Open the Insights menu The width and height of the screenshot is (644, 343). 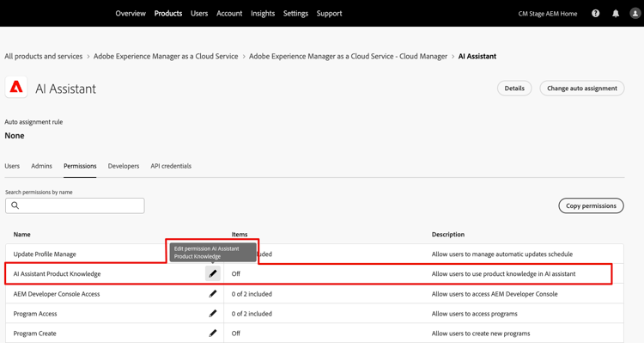click(x=263, y=14)
